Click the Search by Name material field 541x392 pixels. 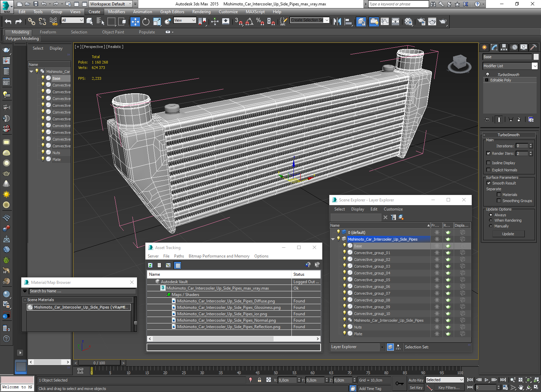(x=82, y=291)
